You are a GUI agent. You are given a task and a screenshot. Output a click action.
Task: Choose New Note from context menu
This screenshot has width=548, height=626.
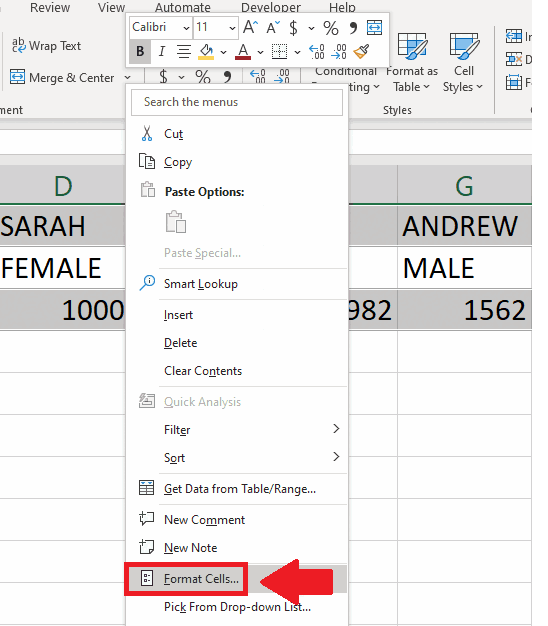(237, 548)
